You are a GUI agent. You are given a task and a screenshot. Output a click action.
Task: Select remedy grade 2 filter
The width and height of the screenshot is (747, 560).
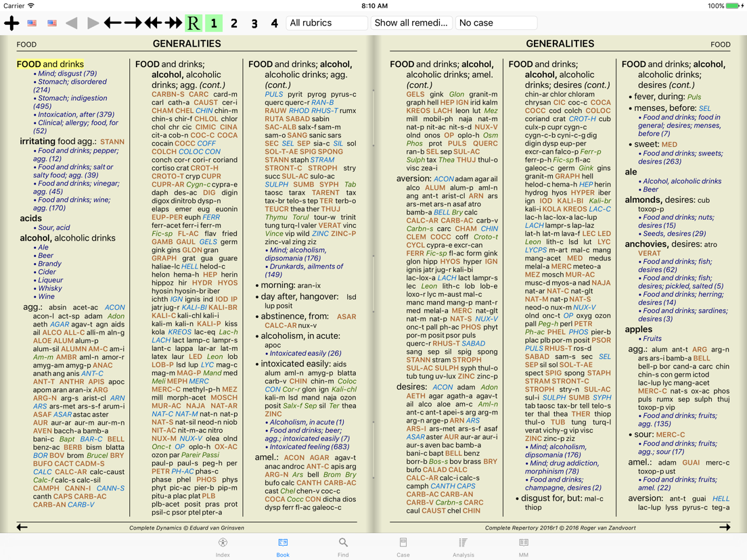(234, 23)
